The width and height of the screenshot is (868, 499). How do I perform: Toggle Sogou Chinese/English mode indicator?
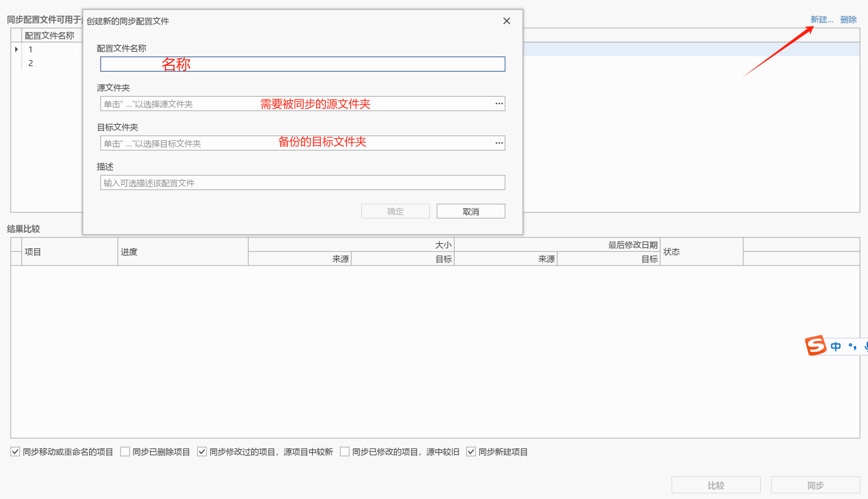tap(836, 346)
